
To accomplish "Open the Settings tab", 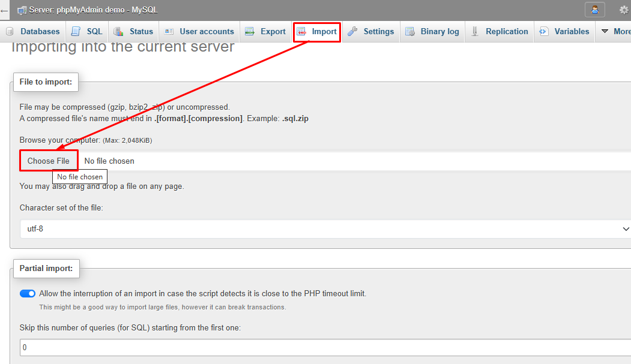I will click(x=371, y=31).
